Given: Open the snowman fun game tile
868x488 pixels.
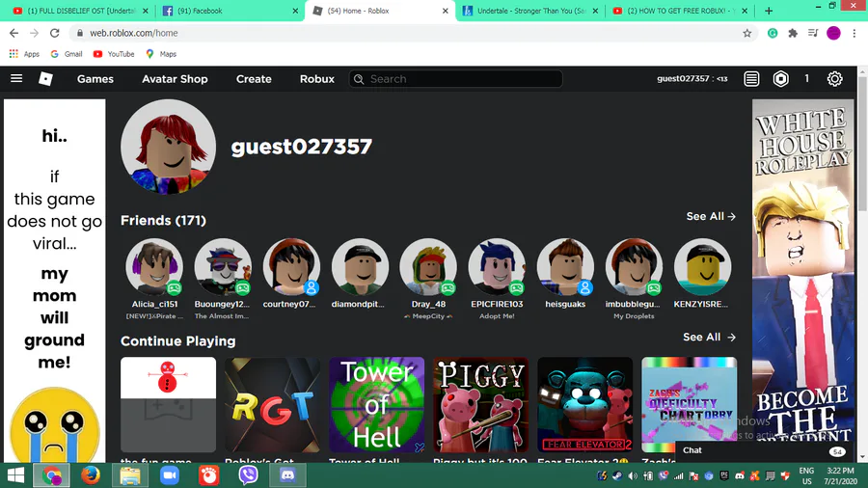Looking at the screenshot, I should (168, 404).
